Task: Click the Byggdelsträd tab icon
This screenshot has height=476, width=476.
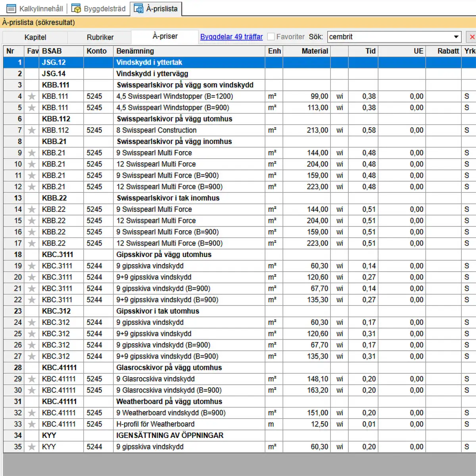Action: pos(76,9)
